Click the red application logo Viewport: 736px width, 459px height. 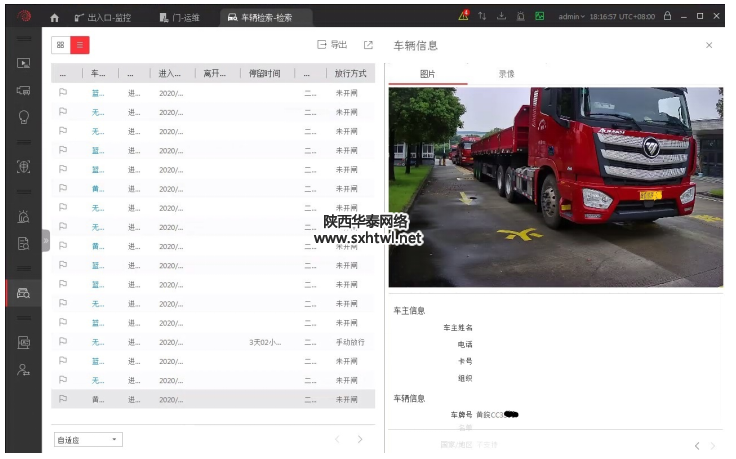pyautogui.click(x=24, y=16)
